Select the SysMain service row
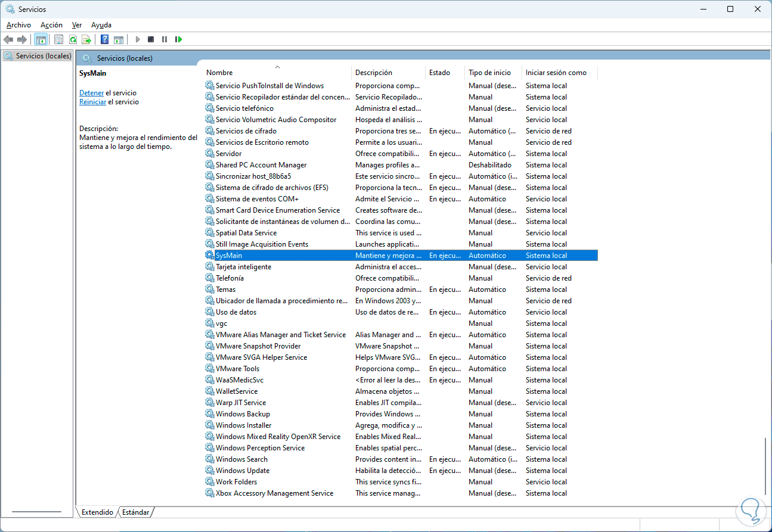 click(401, 256)
